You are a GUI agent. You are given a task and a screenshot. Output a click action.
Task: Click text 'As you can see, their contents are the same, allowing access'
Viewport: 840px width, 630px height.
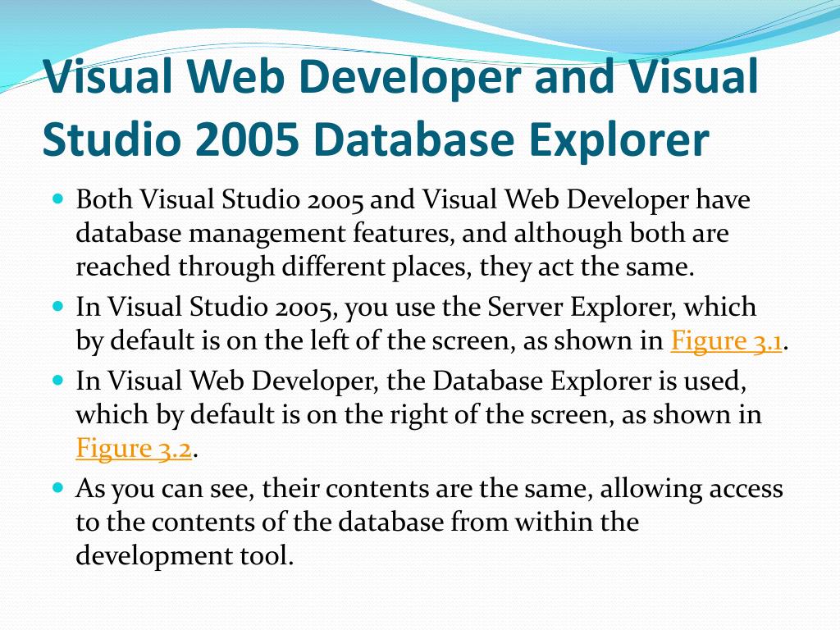pos(430,489)
